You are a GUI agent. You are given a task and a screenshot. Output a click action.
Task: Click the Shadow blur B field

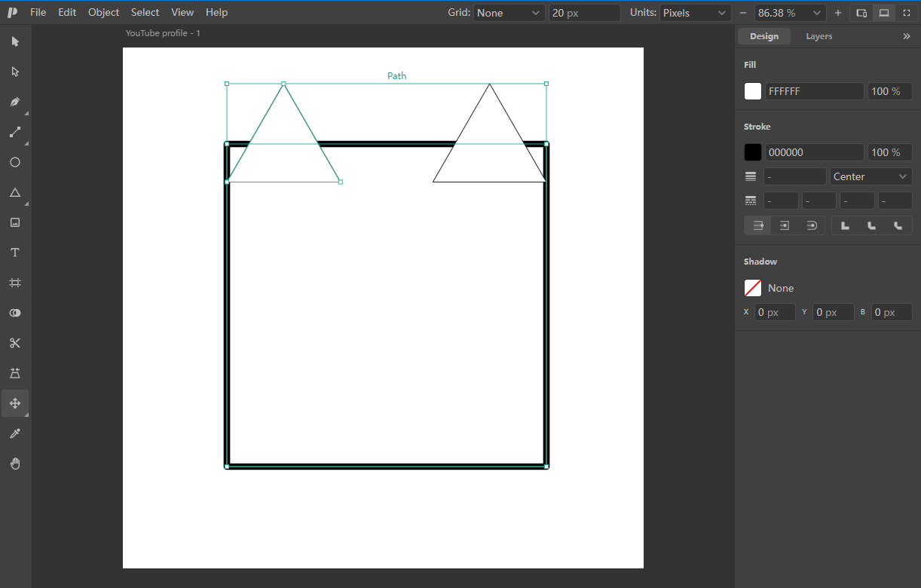click(892, 312)
